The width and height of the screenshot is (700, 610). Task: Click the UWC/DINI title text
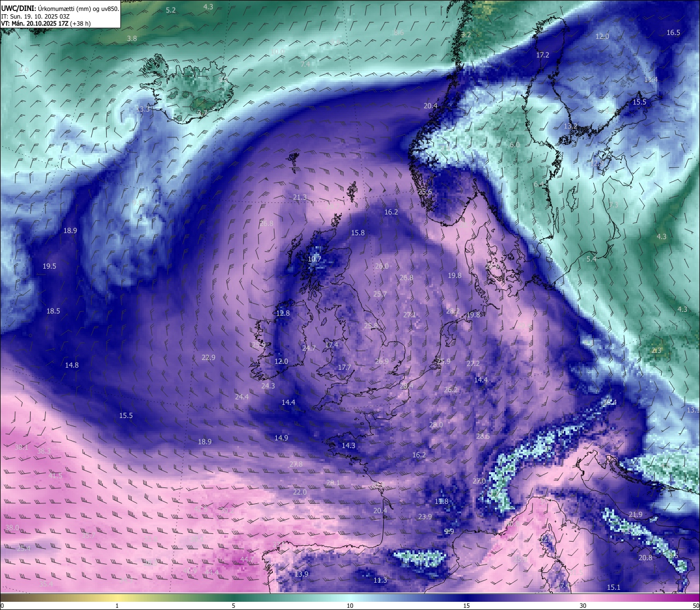click(x=18, y=8)
